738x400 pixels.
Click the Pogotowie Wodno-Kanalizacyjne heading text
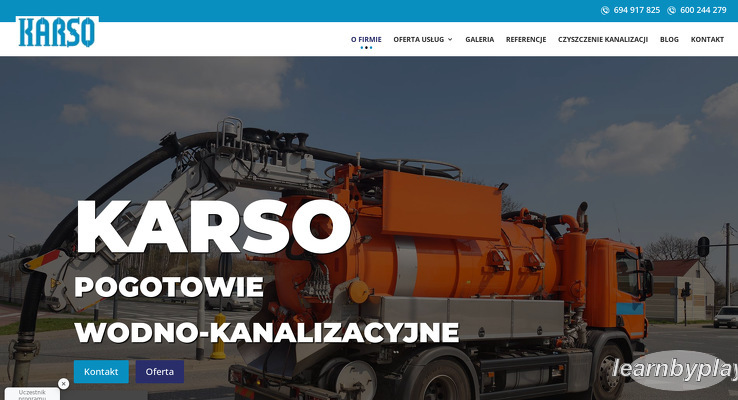pyautogui.click(x=266, y=310)
